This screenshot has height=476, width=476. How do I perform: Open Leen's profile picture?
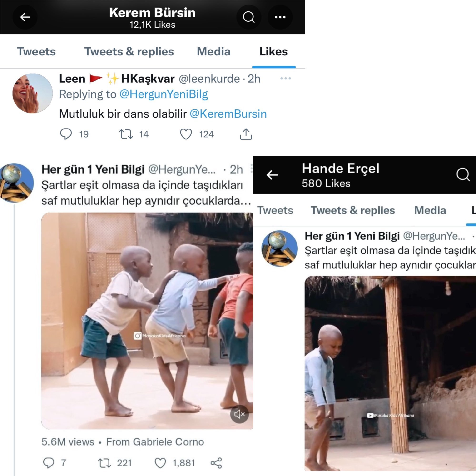click(x=32, y=93)
